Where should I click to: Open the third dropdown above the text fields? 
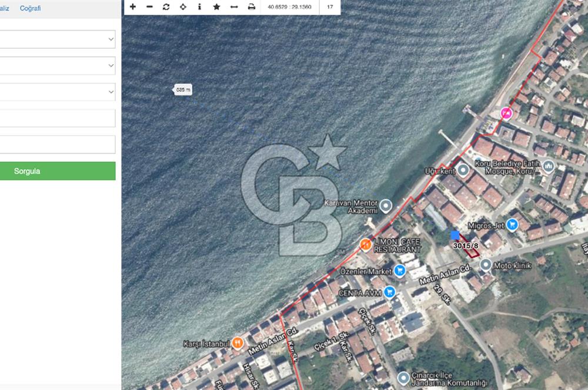[56, 92]
